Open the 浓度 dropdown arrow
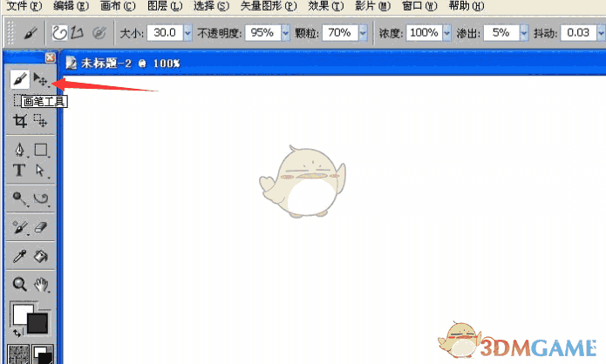The image size is (606, 364). pyautogui.click(x=446, y=33)
